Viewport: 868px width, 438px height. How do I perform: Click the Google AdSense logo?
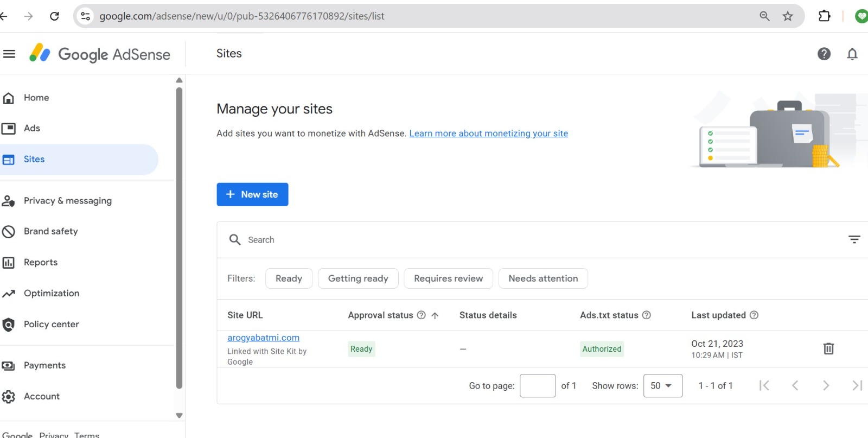[x=100, y=54]
